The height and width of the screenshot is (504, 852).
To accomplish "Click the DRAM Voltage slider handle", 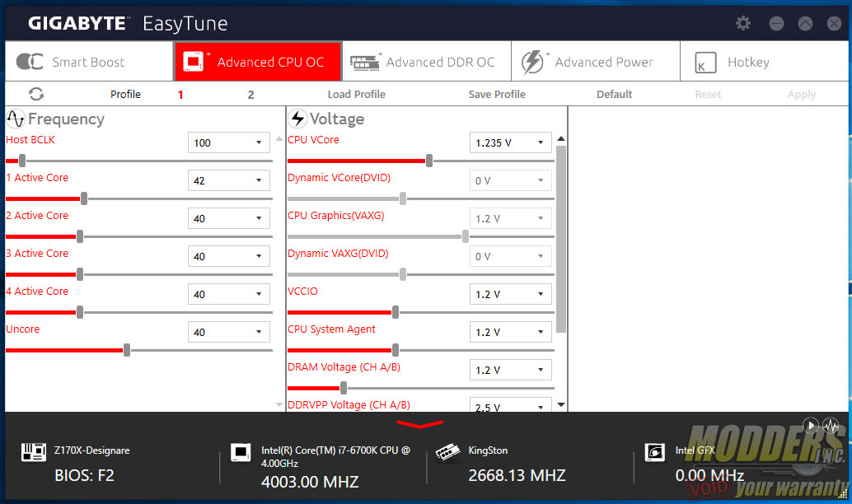I will (344, 388).
